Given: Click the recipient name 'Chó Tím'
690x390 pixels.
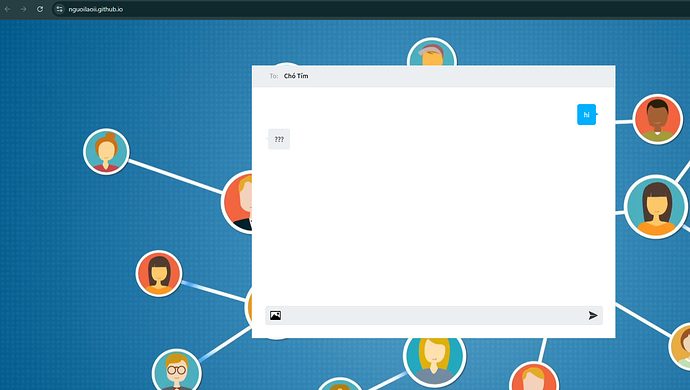Looking at the screenshot, I should (296, 76).
